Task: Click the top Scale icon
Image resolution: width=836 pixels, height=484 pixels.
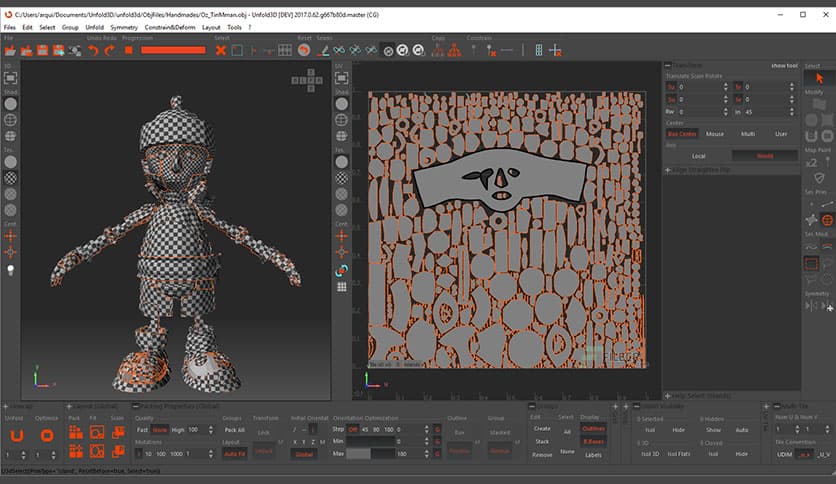Action: (118, 432)
